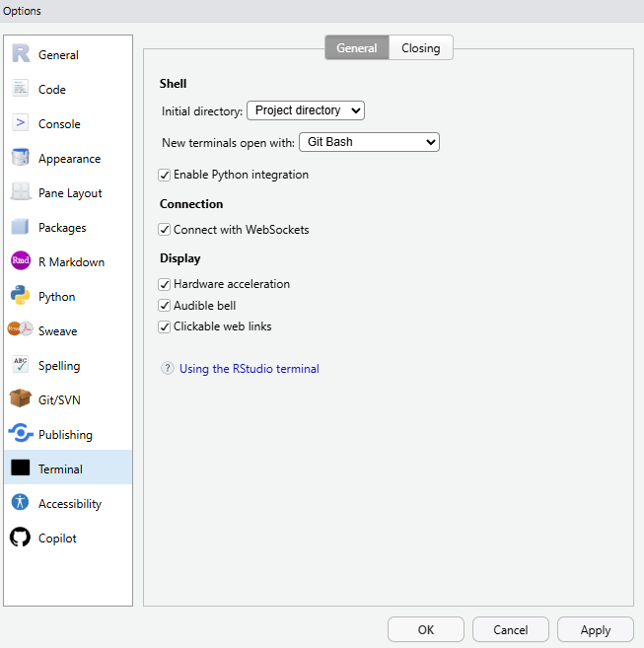Viewport: 644px width, 648px height.
Task: Open the Accessibility section label
Action: [70, 504]
